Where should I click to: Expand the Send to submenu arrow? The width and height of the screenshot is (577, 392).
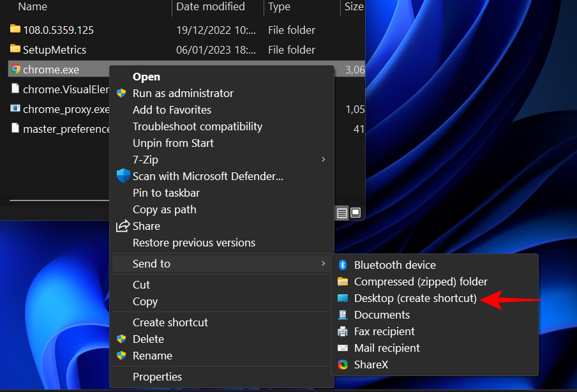click(323, 264)
